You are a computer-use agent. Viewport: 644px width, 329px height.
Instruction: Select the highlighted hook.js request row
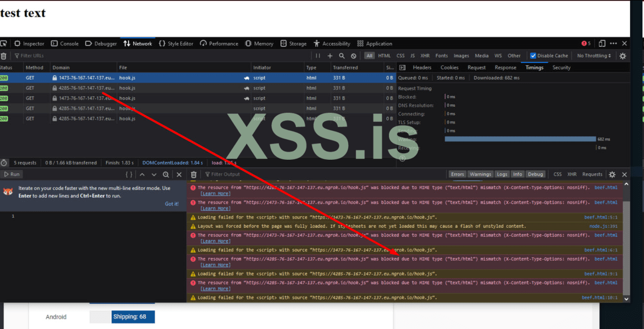click(x=197, y=78)
